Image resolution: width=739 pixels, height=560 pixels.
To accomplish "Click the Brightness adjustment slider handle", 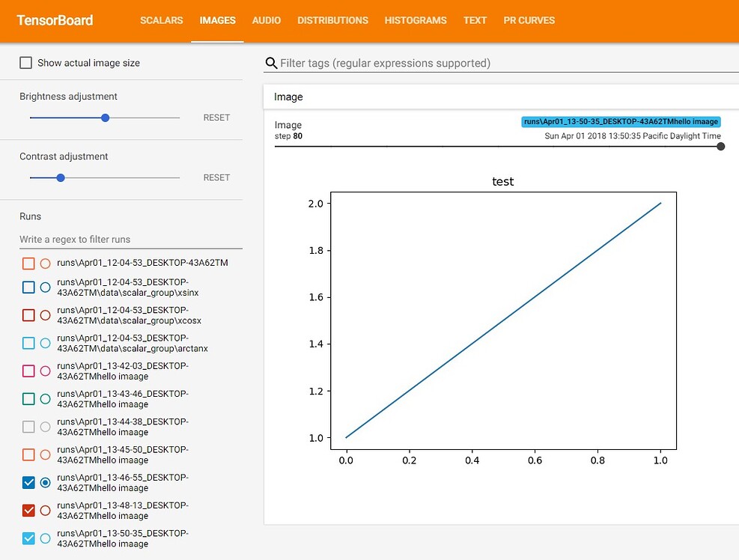I will (106, 118).
